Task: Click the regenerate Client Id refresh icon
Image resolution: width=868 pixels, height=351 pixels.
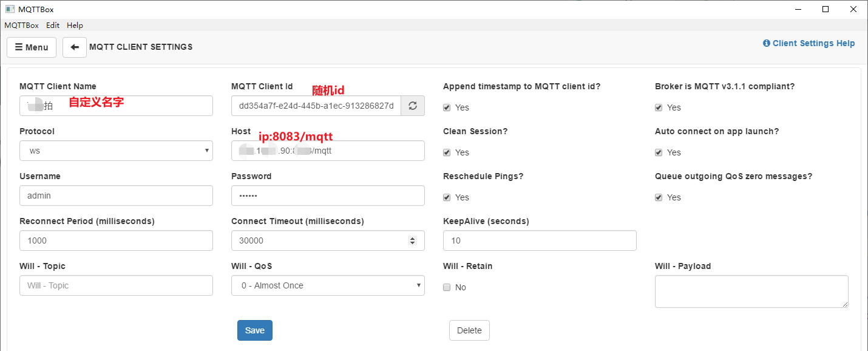Action: (413, 106)
